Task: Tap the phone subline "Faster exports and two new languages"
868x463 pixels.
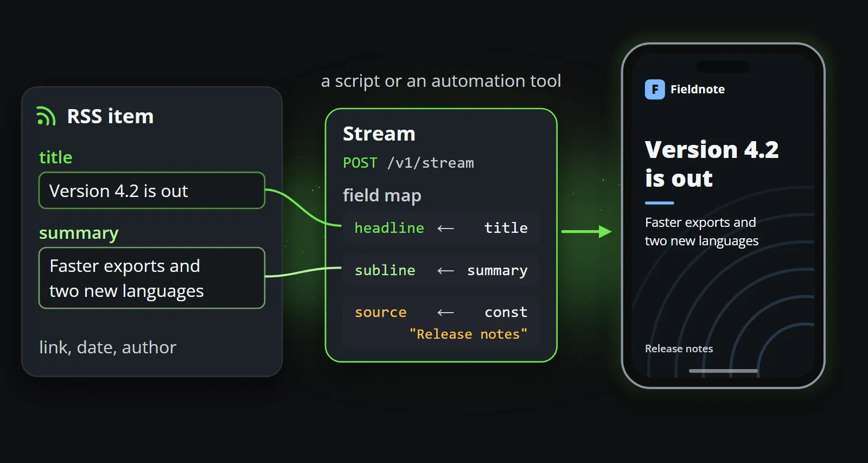Action: pyautogui.click(x=702, y=232)
